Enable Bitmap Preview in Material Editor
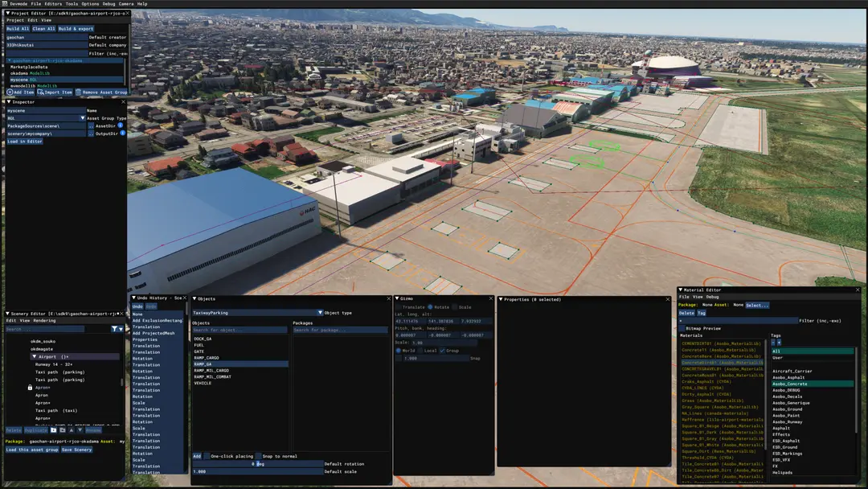 coord(682,328)
